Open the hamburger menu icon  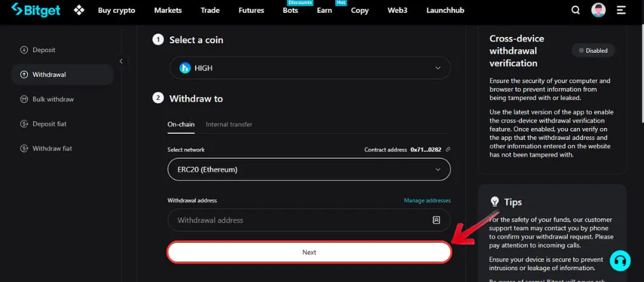pyautogui.click(x=621, y=10)
